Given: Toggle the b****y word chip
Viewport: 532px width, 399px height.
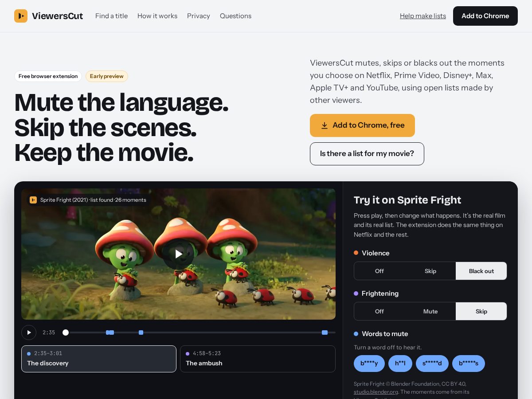Looking at the screenshot, I should 369,364.
